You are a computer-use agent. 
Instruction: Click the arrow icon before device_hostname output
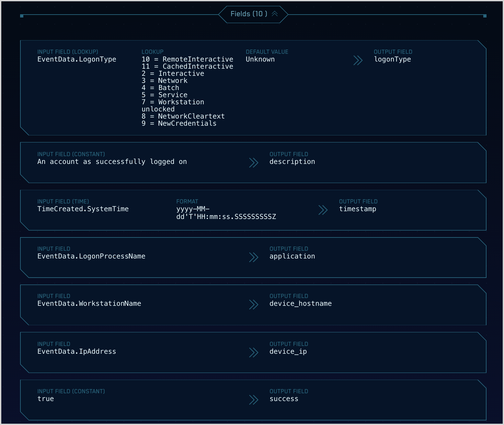pos(254,304)
